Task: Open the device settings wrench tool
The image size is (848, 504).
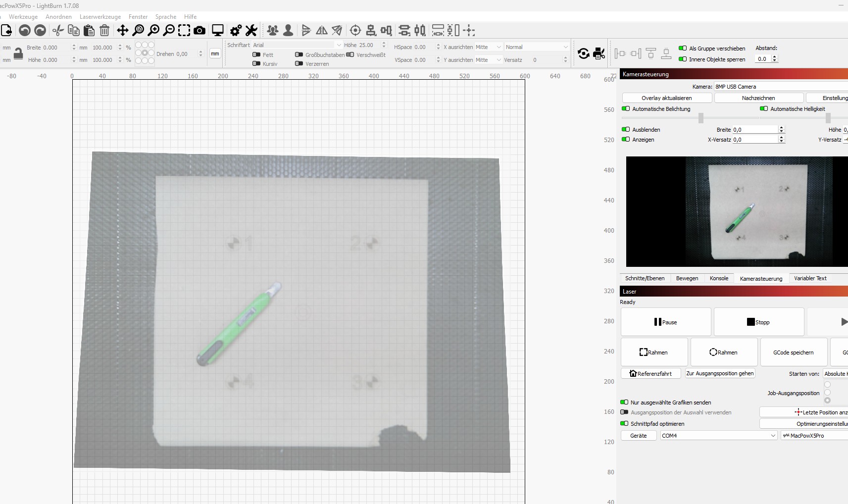Action: [251, 30]
